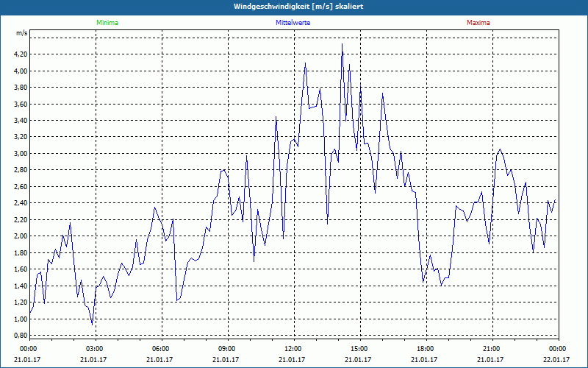Click the 1,80 y-axis value
This screenshot has width=588, height=368.
coord(21,252)
